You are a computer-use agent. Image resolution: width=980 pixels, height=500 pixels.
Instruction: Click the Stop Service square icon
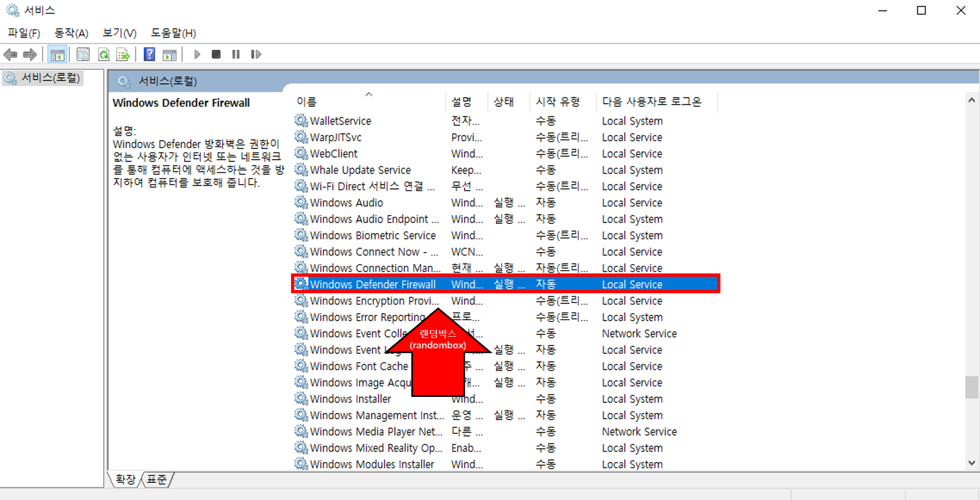(x=216, y=55)
